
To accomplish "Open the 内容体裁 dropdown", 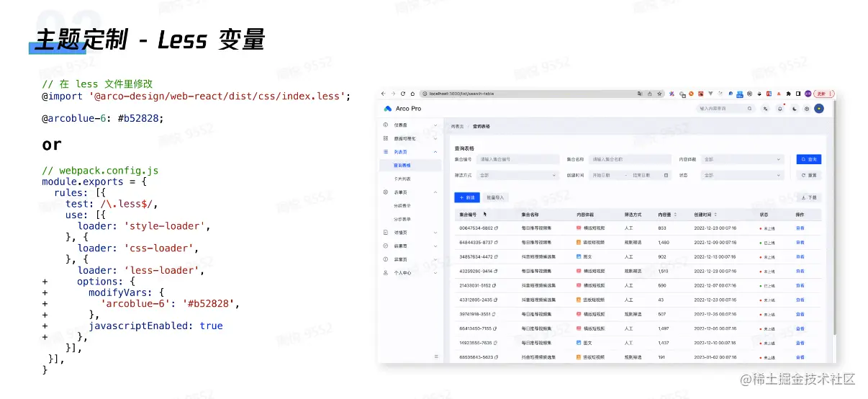I will coord(742,159).
